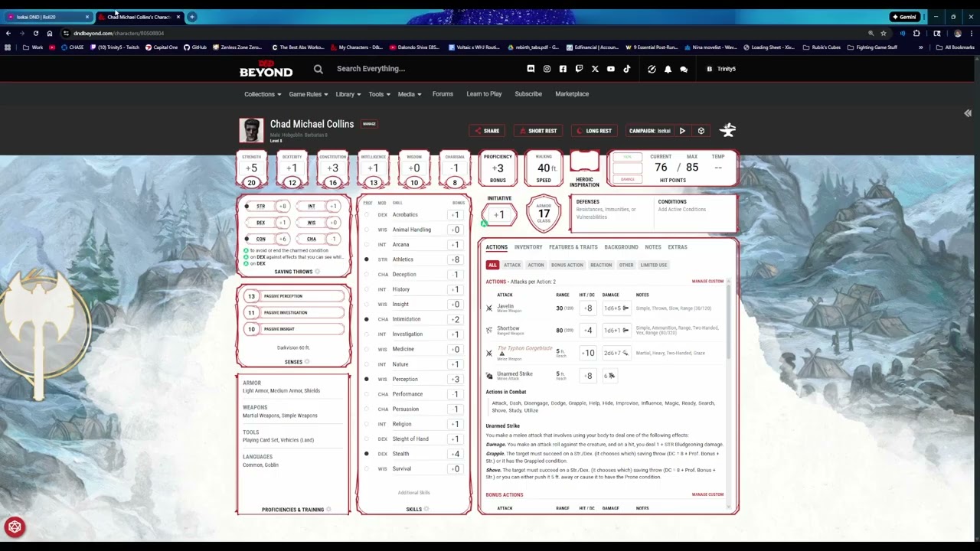980x551 pixels.
Task: Toggle Arcana proficiency marker
Action: coord(367,245)
